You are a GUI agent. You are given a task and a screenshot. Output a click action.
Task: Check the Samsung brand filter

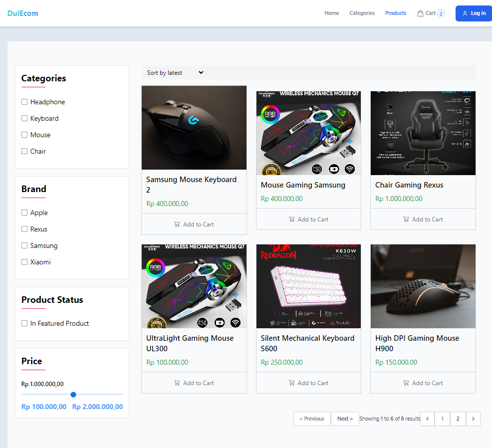tap(24, 245)
